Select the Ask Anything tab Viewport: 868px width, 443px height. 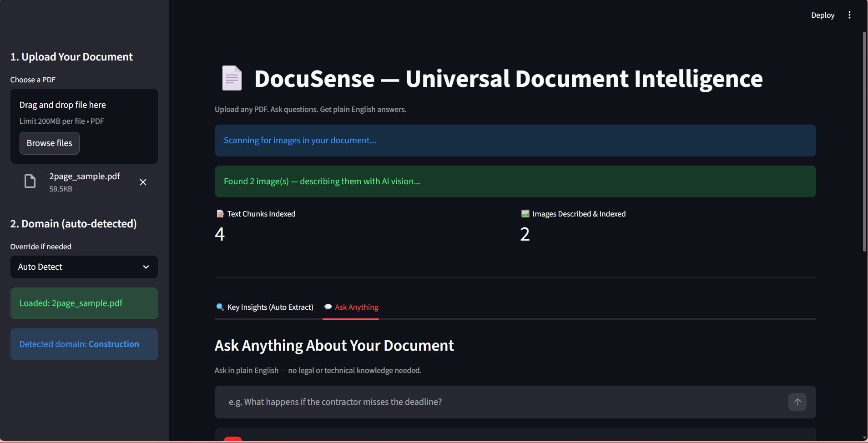tap(356, 307)
